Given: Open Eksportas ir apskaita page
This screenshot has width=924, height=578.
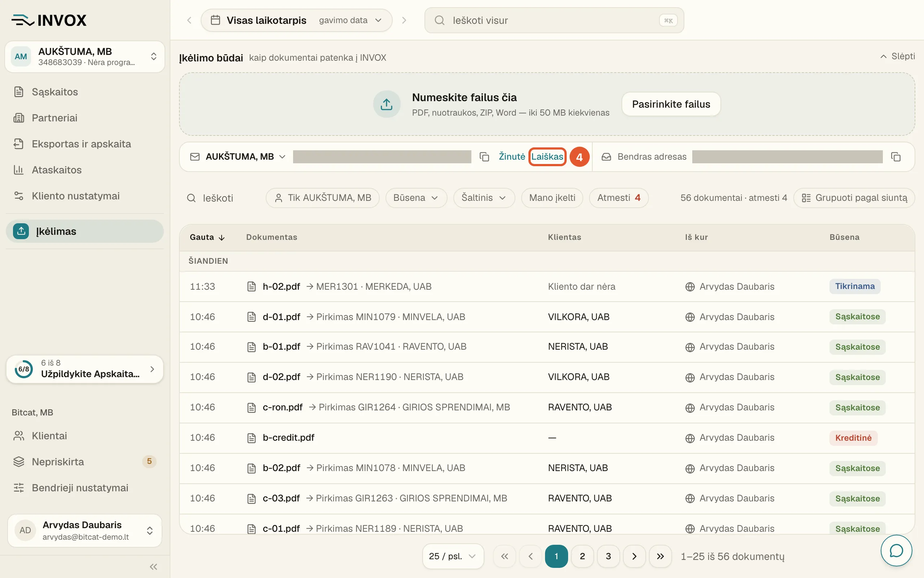Looking at the screenshot, I should click(x=85, y=144).
